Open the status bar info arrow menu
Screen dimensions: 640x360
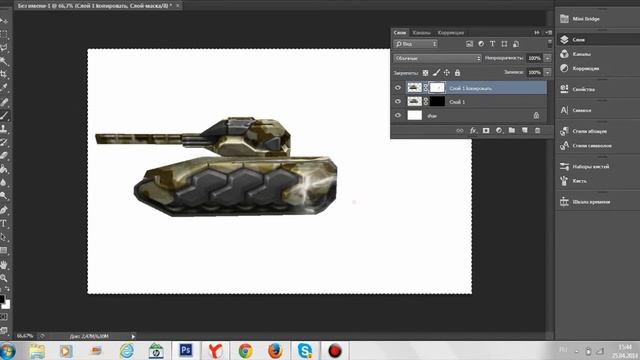(133, 336)
